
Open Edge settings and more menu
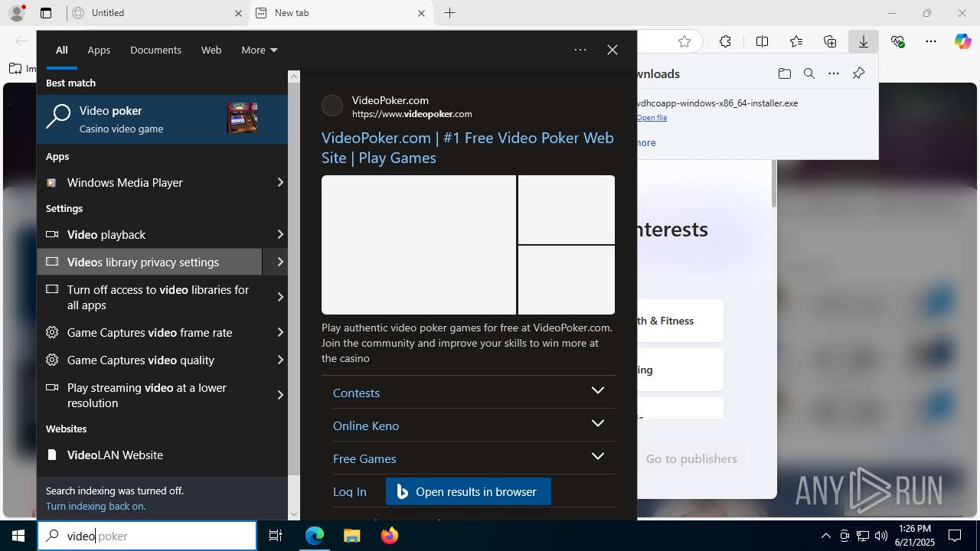click(931, 41)
